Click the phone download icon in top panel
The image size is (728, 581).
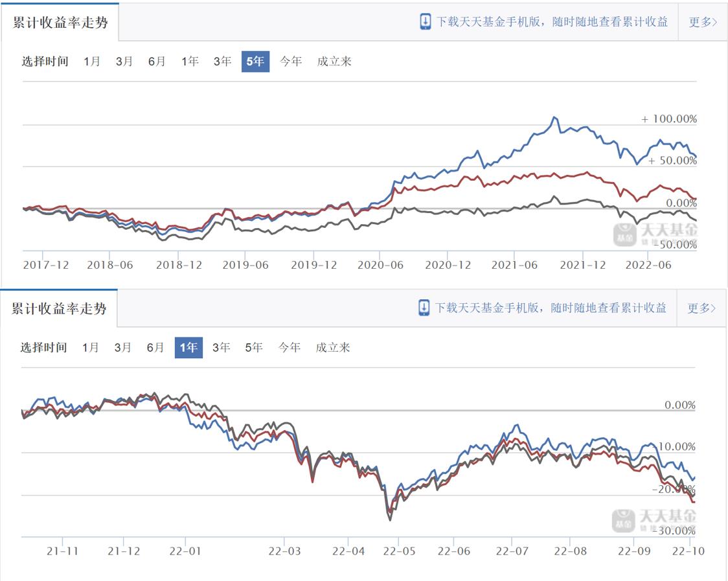(x=425, y=21)
